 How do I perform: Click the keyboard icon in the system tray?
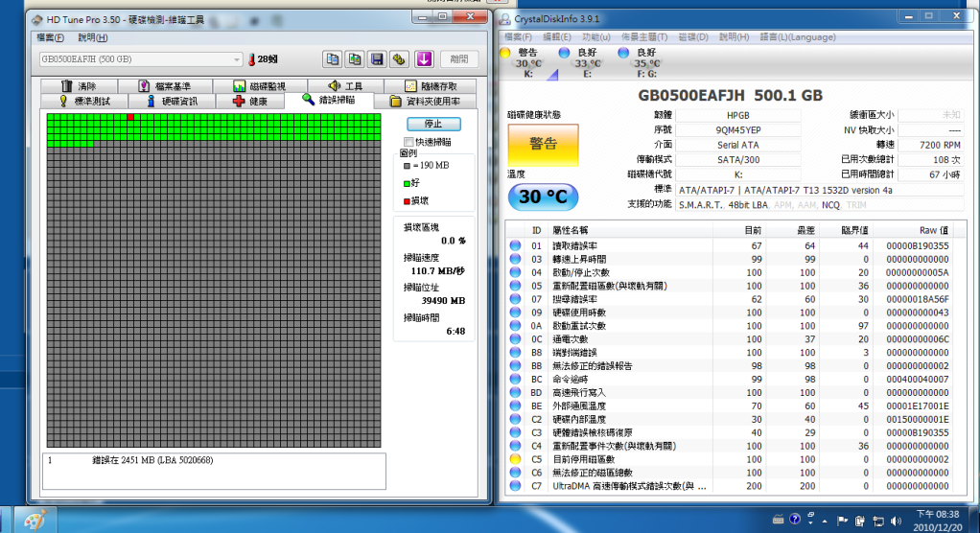[x=778, y=519]
